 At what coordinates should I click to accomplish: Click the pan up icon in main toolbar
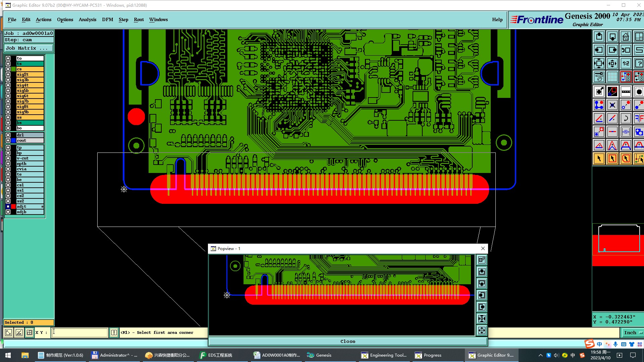pos(599,37)
